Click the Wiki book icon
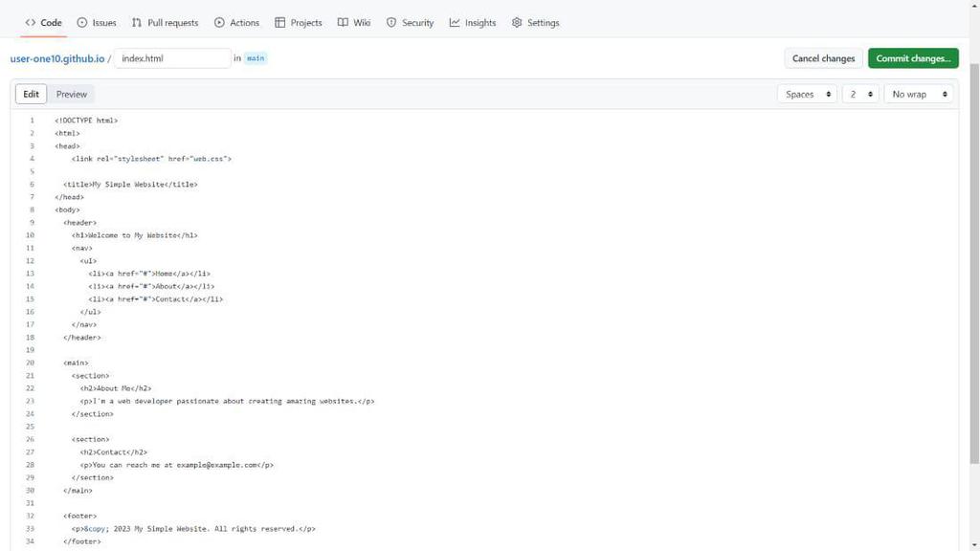 point(343,23)
